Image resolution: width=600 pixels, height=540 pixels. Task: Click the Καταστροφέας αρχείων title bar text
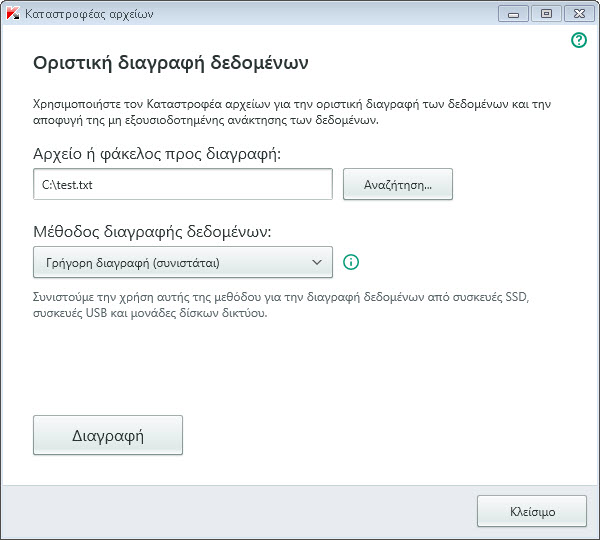pos(82,13)
